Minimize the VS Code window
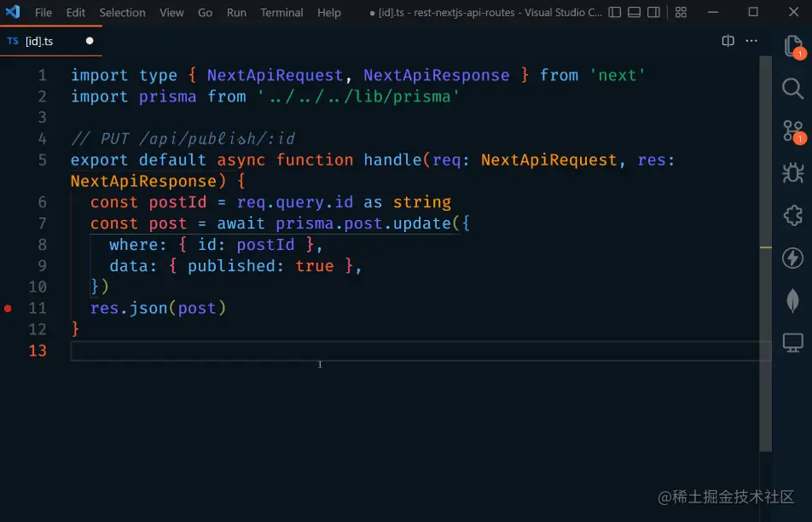The height and width of the screenshot is (522, 812). point(713,12)
